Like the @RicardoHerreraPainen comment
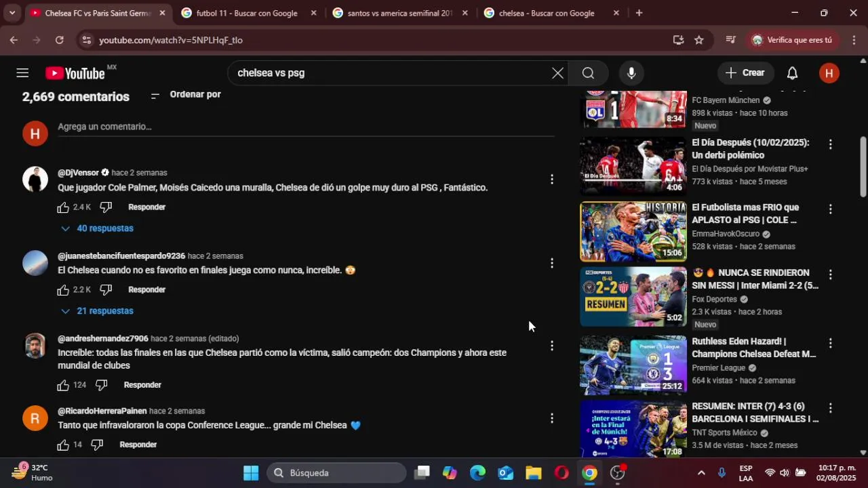 click(x=63, y=445)
